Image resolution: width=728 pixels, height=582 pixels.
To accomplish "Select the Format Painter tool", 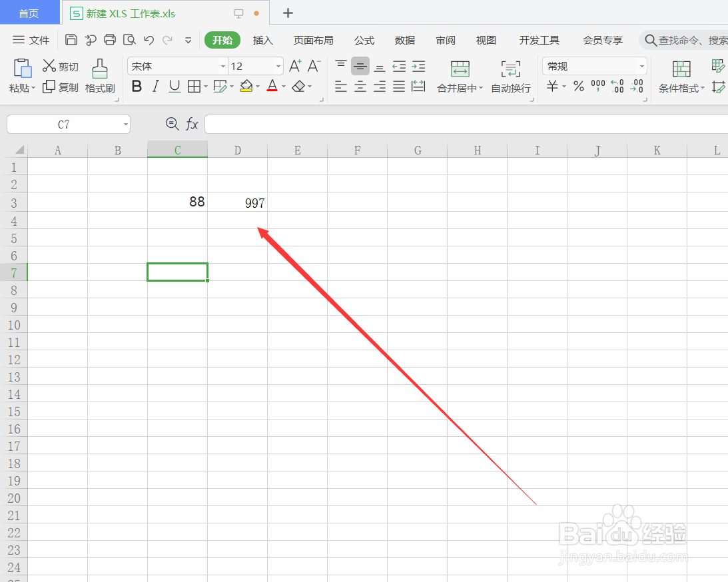I will point(100,77).
